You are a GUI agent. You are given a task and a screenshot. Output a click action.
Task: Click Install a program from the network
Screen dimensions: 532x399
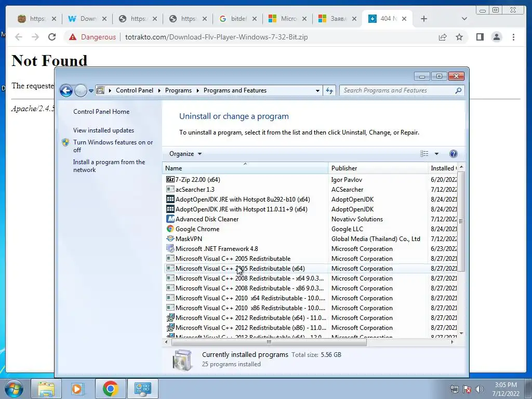coord(109,166)
